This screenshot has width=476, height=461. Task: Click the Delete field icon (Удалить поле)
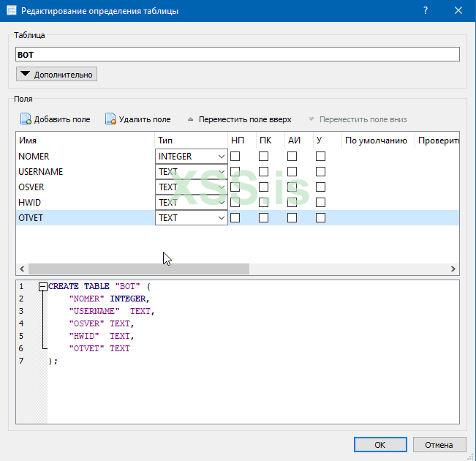111,119
